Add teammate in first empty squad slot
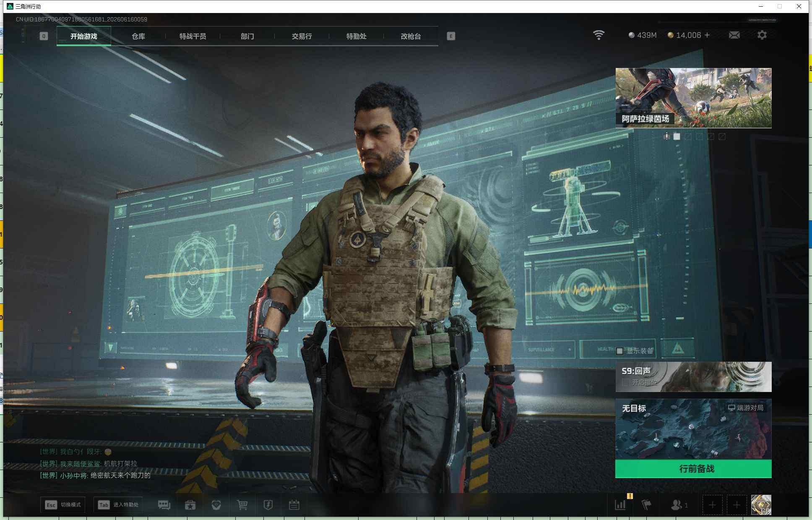Screen dimensions: 812x520 click(x=712, y=505)
